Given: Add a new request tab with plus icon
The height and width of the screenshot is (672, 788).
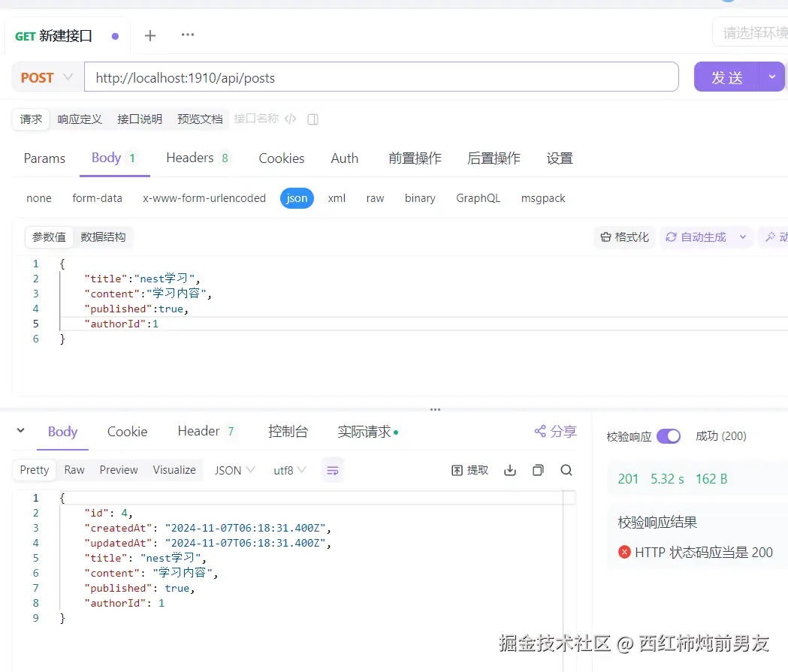Looking at the screenshot, I should [149, 35].
